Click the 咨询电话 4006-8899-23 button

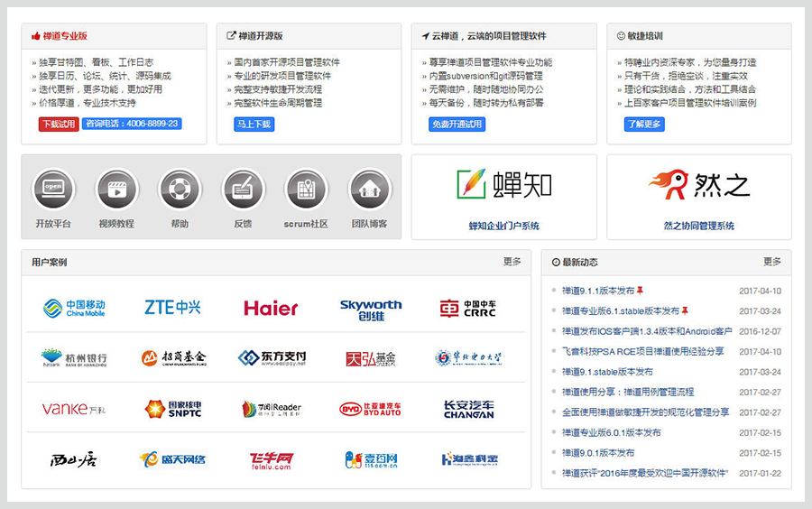click(x=132, y=124)
